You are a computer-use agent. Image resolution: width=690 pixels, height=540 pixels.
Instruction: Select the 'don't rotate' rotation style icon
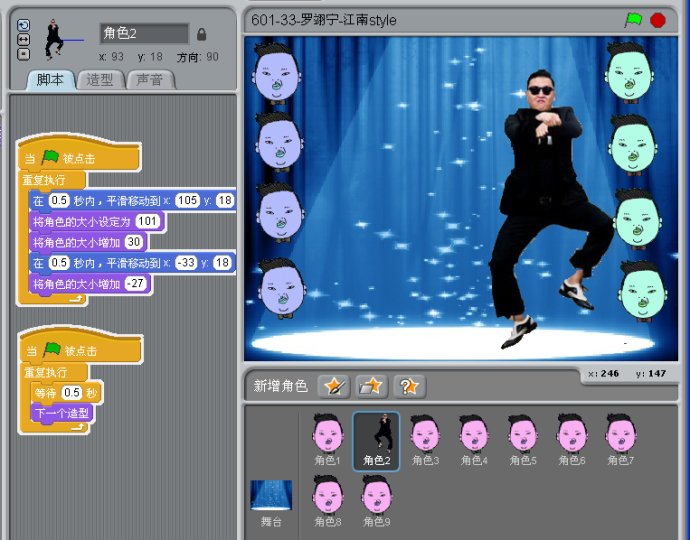tap(23, 54)
